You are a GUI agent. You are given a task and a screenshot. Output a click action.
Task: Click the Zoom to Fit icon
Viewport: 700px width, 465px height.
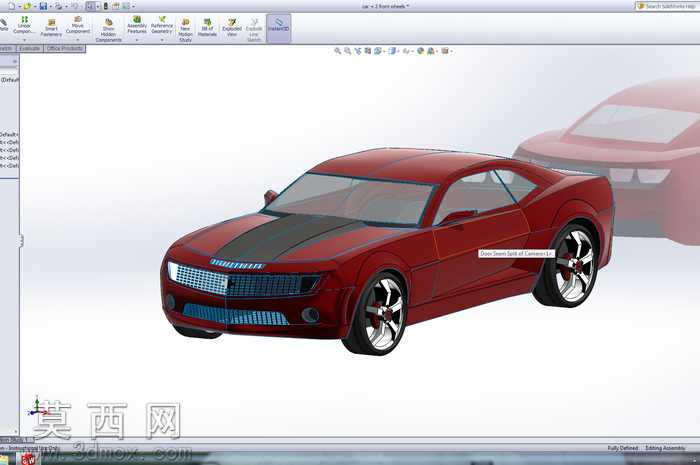click(338, 51)
